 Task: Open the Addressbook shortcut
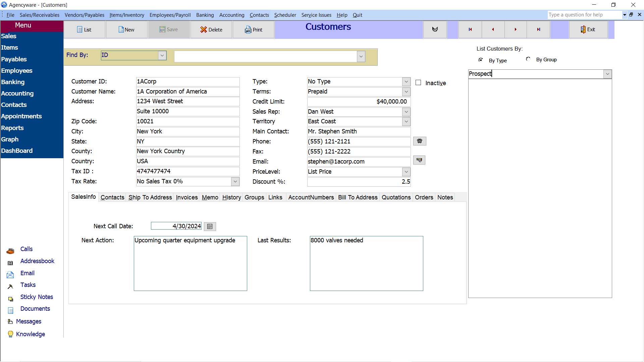pyautogui.click(x=37, y=261)
